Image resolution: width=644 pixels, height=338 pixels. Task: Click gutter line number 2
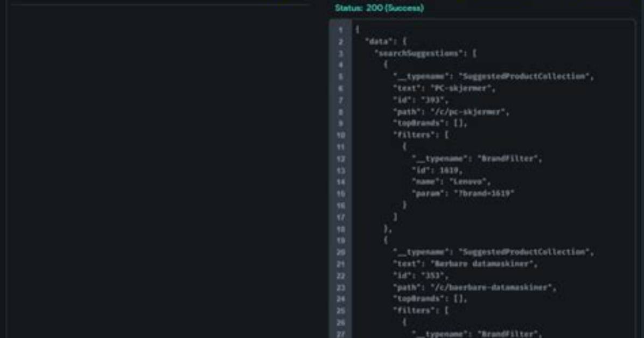pos(340,41)
